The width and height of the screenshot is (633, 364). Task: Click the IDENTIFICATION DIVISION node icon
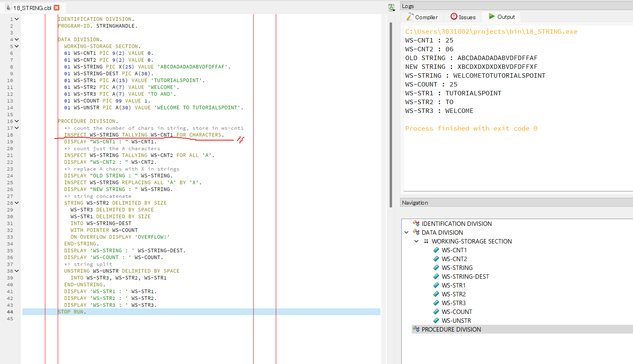(416, 223)
